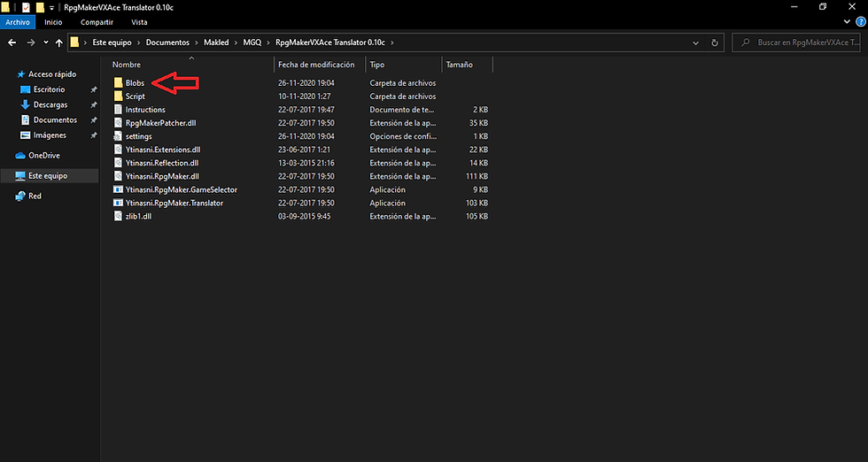Open Documentos in the sidebar
This screenshot has width=868, height=462.
tap(55, 119)
